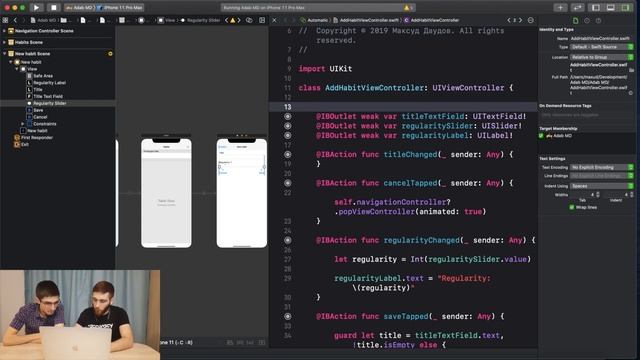Click the Indent width stepper

point(632,195)
